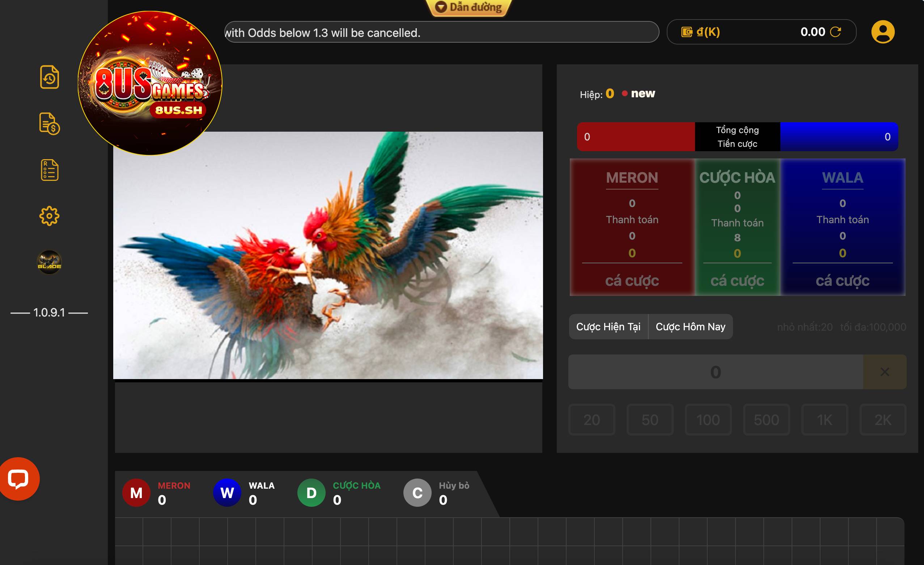Click the 'new' round status text

[x=643, y=93]
